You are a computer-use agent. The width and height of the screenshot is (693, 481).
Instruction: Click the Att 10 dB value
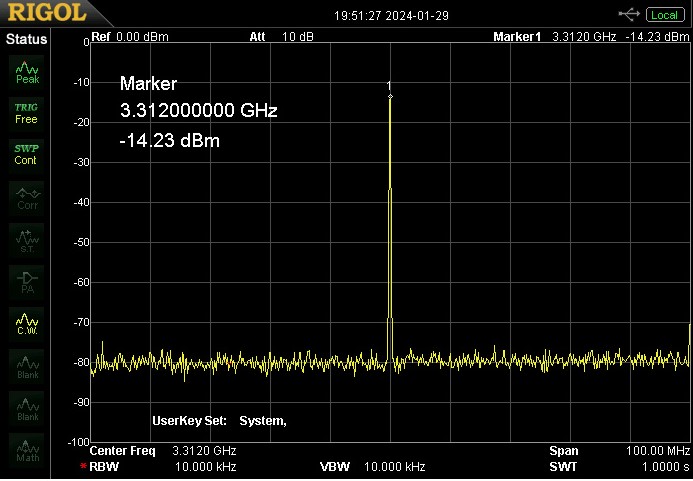(297, 37)
